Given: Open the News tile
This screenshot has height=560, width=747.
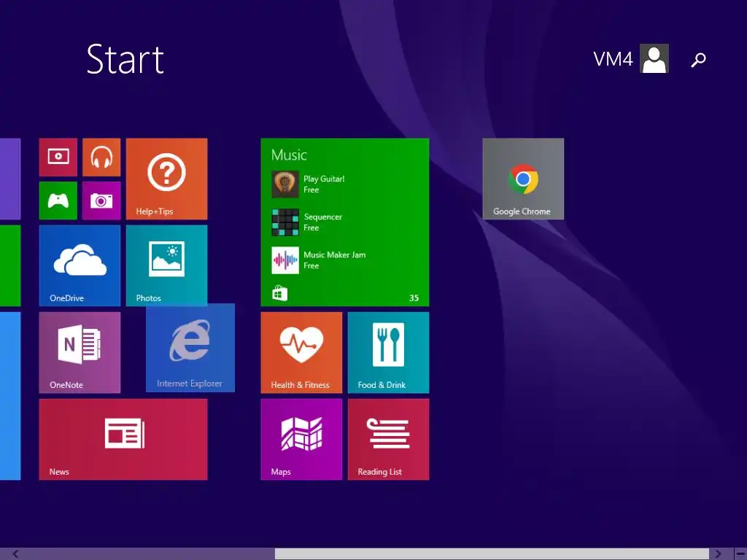Looking at the screenshot, I should tap(123, 439).
